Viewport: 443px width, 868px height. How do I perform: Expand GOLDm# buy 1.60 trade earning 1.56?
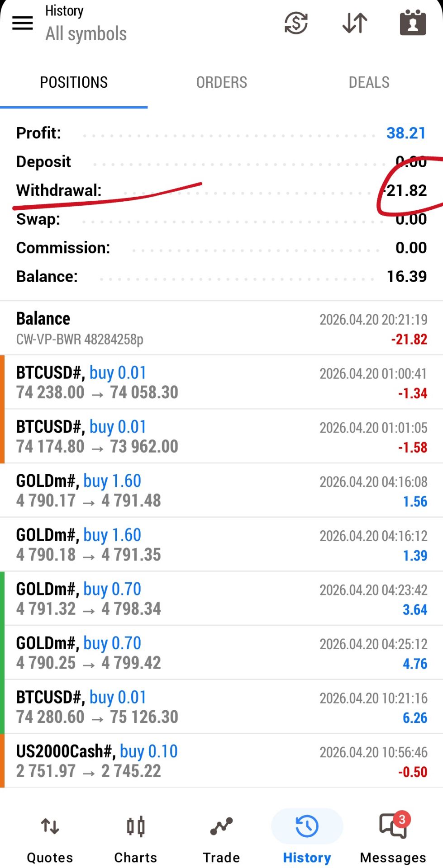click(x=221, y=491)
